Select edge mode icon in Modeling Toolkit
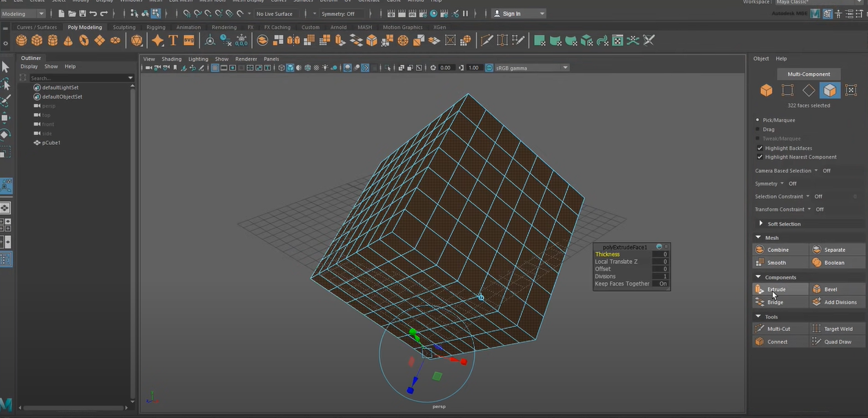Image resolution: width=868 pixels, height=418 pixels. tap(809, 90)
